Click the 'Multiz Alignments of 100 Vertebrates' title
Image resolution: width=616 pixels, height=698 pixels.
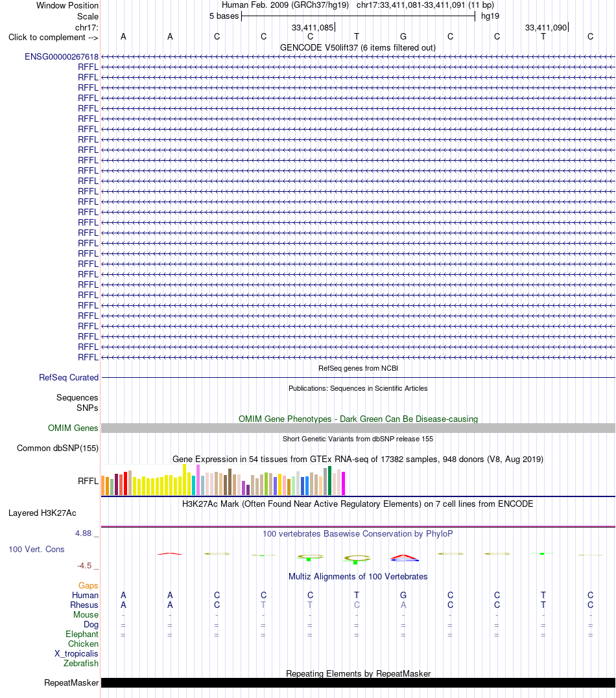click(x=358, y=576)
